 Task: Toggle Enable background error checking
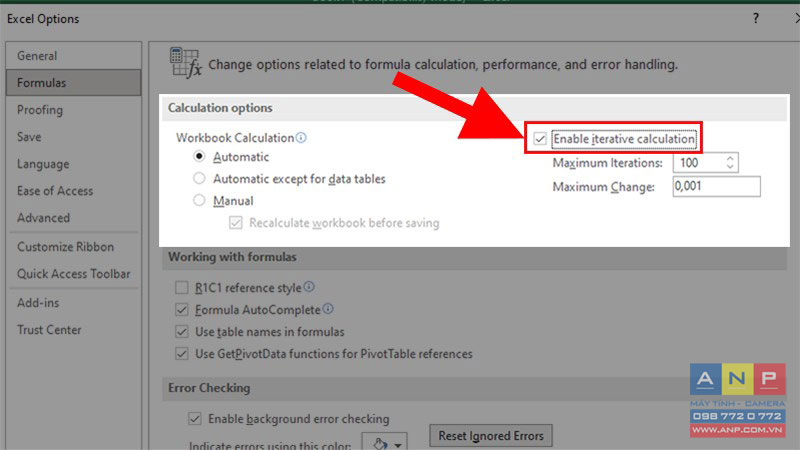194,418
